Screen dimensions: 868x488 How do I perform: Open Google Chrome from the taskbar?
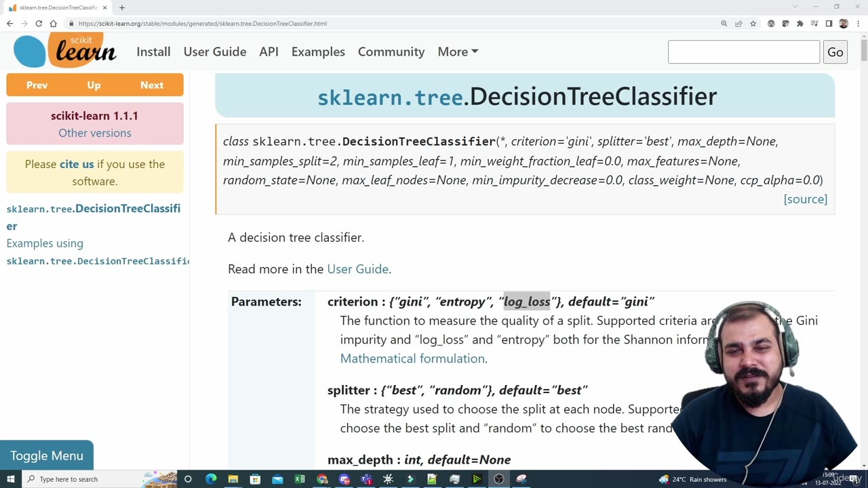[x=322, y=479]
